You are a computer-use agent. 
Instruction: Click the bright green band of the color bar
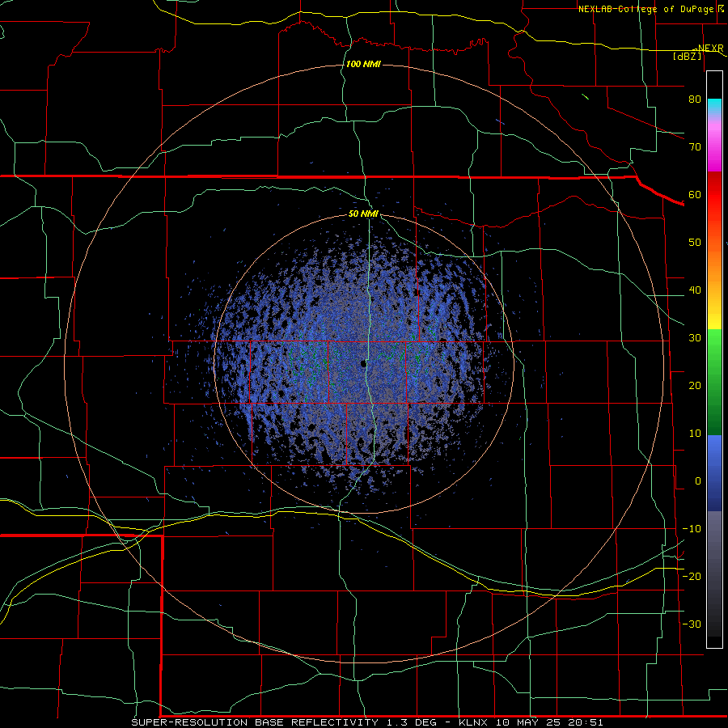coord(714,341)
